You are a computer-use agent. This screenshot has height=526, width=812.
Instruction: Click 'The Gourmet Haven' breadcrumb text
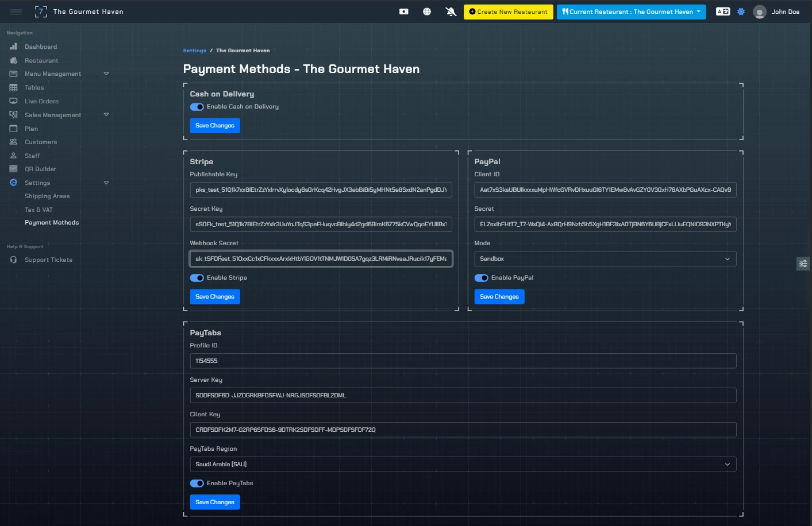pos(243,51)
